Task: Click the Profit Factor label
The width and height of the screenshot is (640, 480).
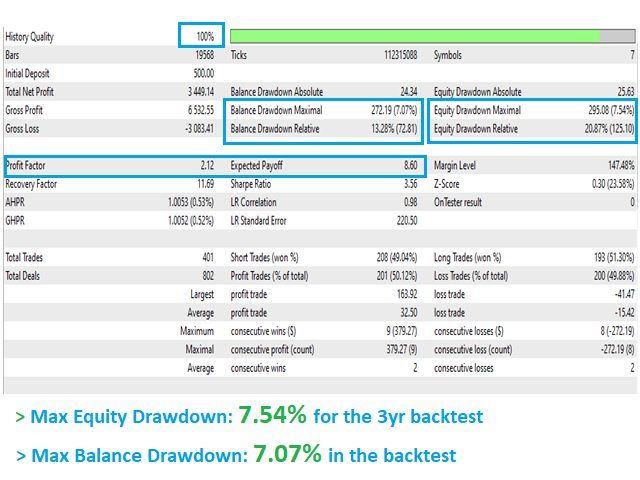Action: (x=25, y=165)
